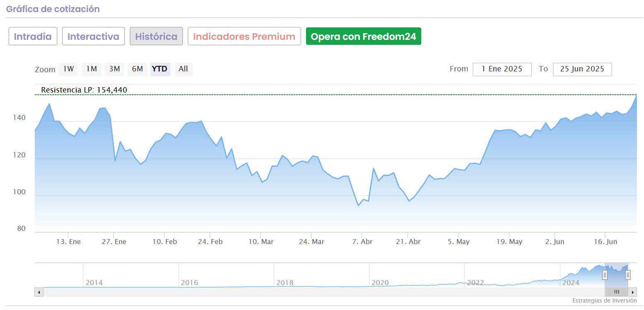Choose the 1M zoom range

point(91,69)
